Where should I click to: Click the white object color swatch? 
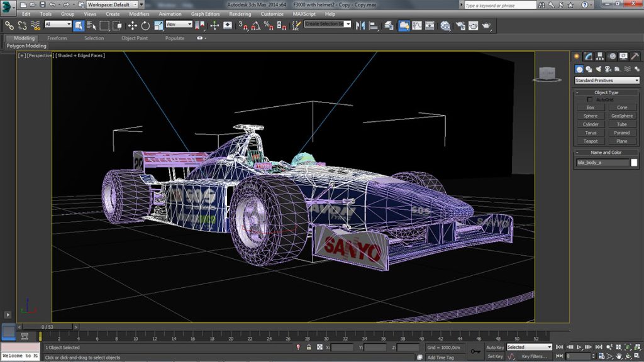[634, 163]
